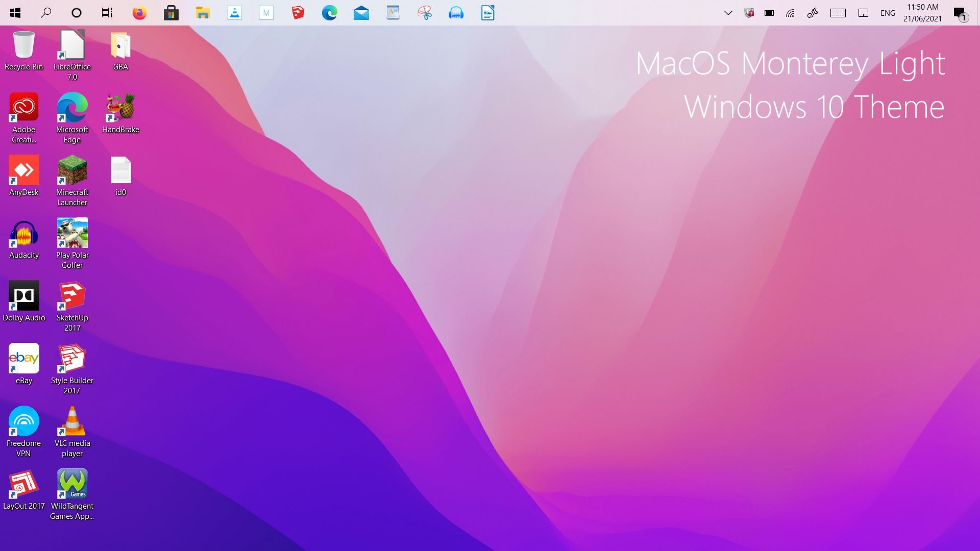Launch Cortana from the taskbar

tap(77, 13)
